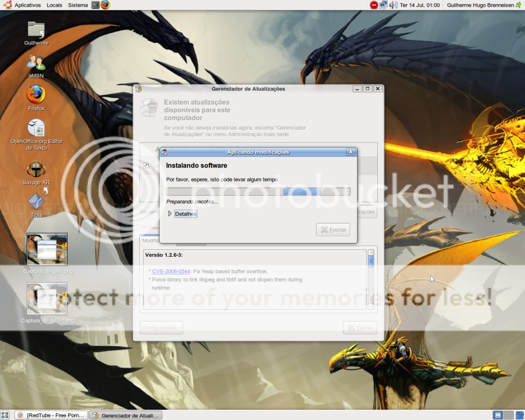This screenshot has height=420, width=525.
Task: Maximize the Gerenciador de Atualizações window
Action: click(x=368, y=89)
